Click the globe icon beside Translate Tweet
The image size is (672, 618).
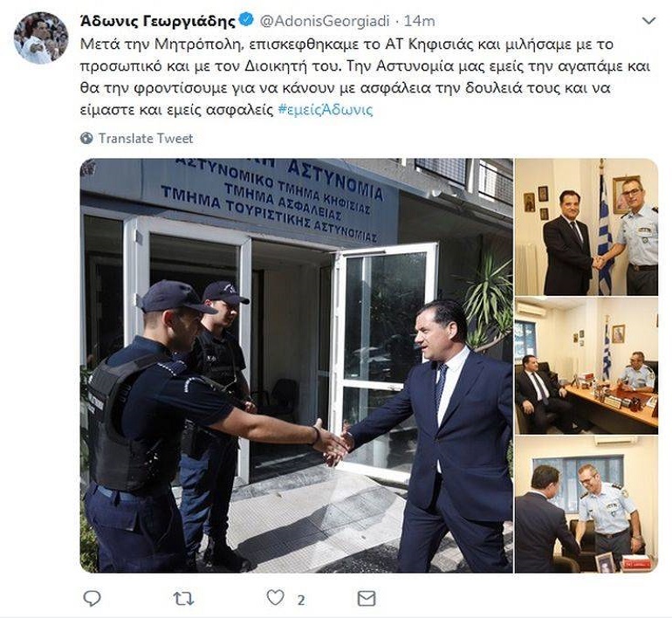tap(86, 138)
